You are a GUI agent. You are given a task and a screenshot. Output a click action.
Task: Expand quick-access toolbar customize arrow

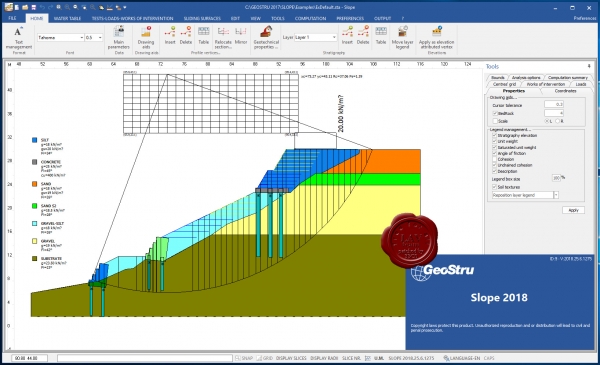[x=125, y=7]
